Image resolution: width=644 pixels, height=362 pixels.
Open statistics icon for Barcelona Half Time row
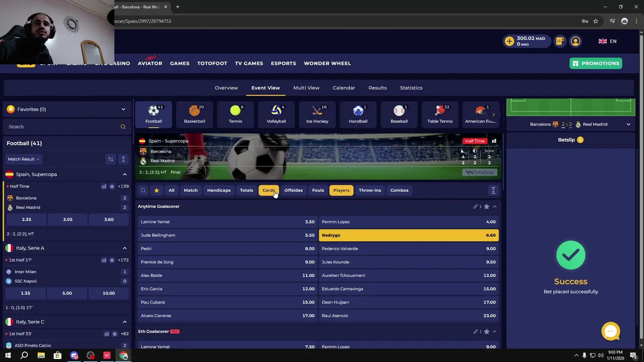coord(104,187)
